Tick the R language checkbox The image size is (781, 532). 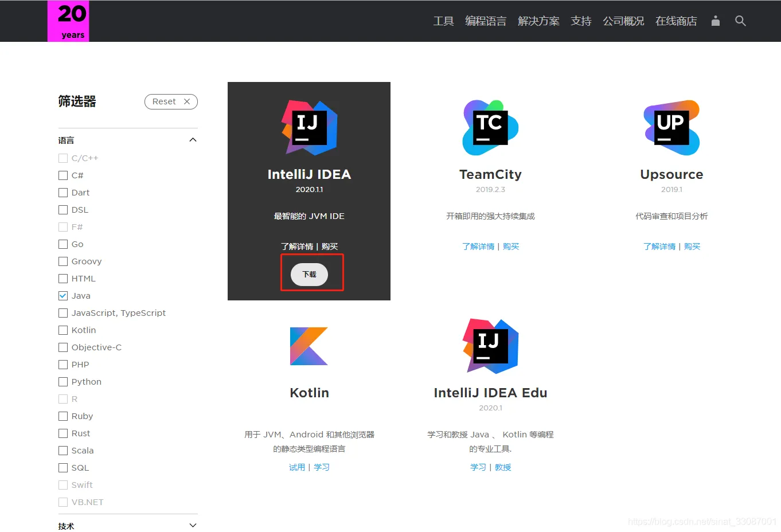pyautogui.click(x=63, y=399)
